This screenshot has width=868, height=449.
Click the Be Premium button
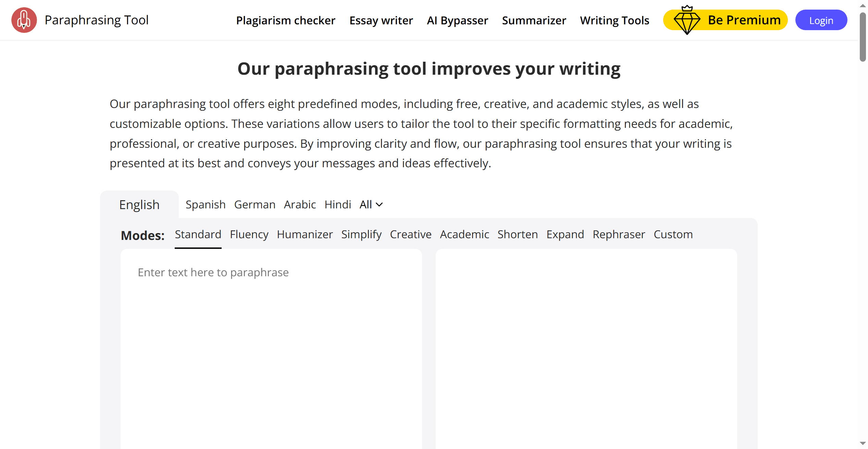point(743,20)
